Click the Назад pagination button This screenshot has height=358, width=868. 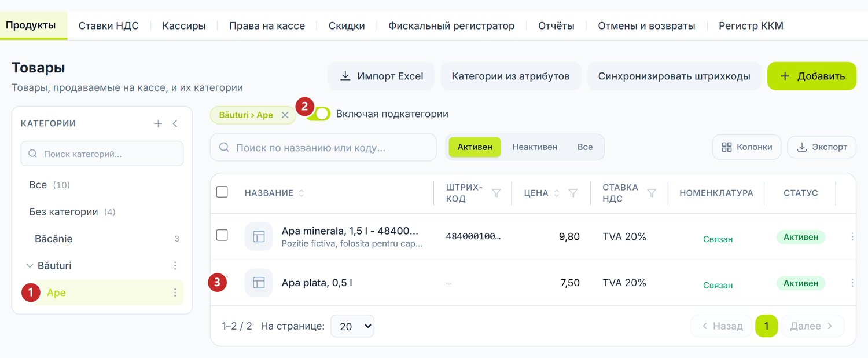pos(721,326)
